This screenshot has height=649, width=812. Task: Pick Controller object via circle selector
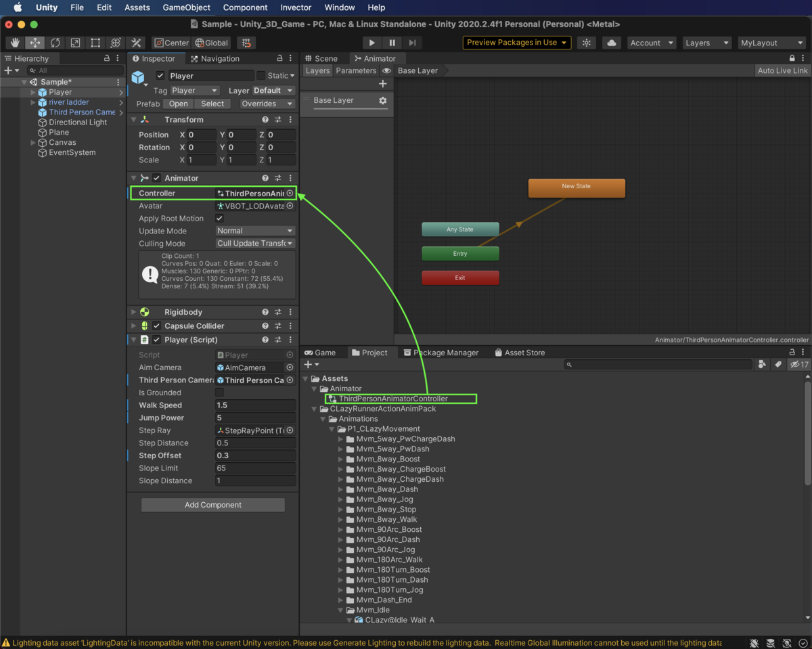[x=290, y=194]
